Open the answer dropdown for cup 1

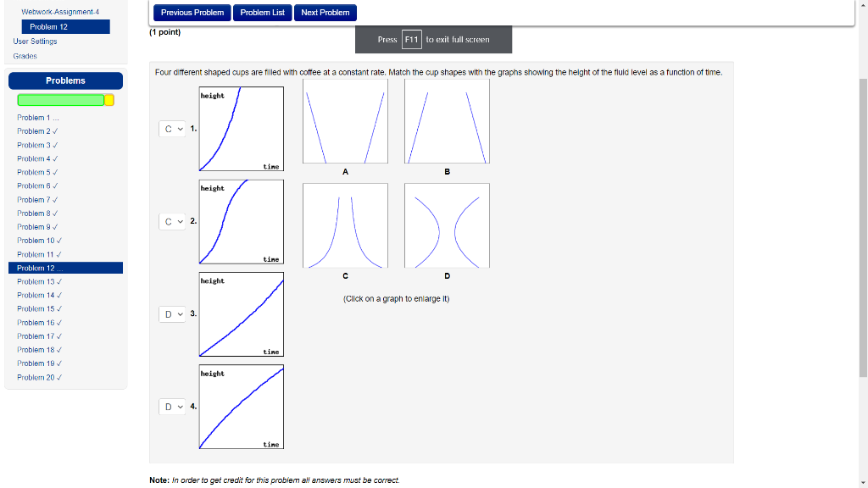click(172, 129)
